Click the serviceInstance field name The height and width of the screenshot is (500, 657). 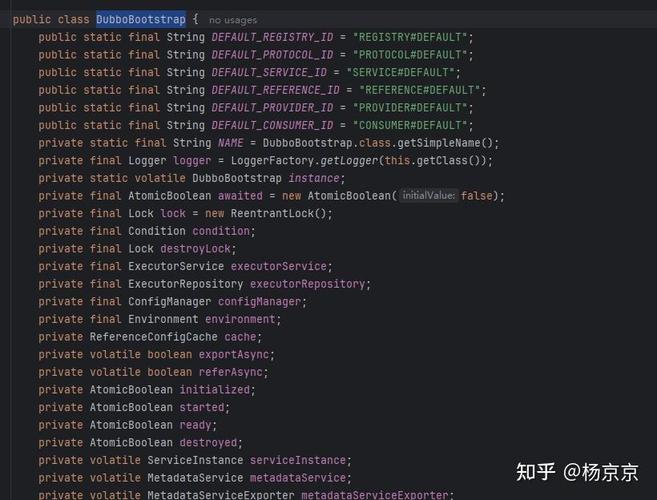(x=298, y=460)
